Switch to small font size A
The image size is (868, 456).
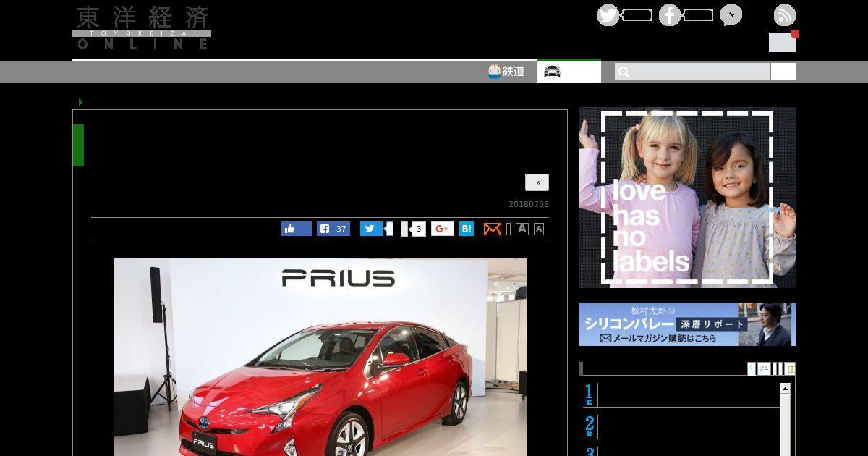539,229
